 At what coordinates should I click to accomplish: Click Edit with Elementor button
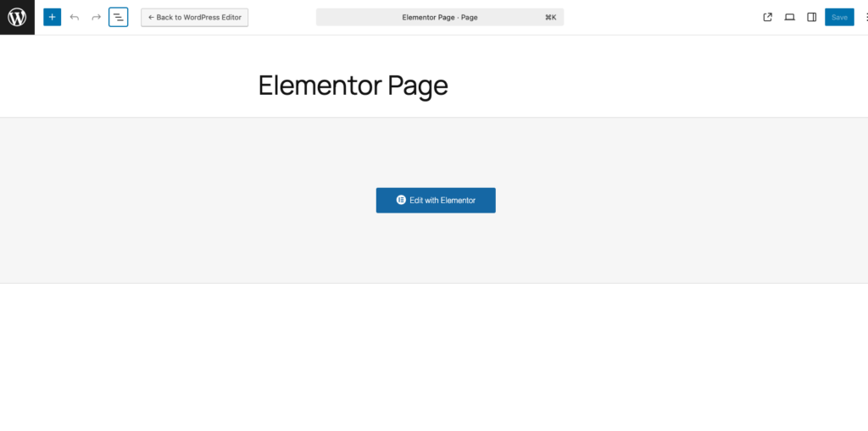pos(436,201)
